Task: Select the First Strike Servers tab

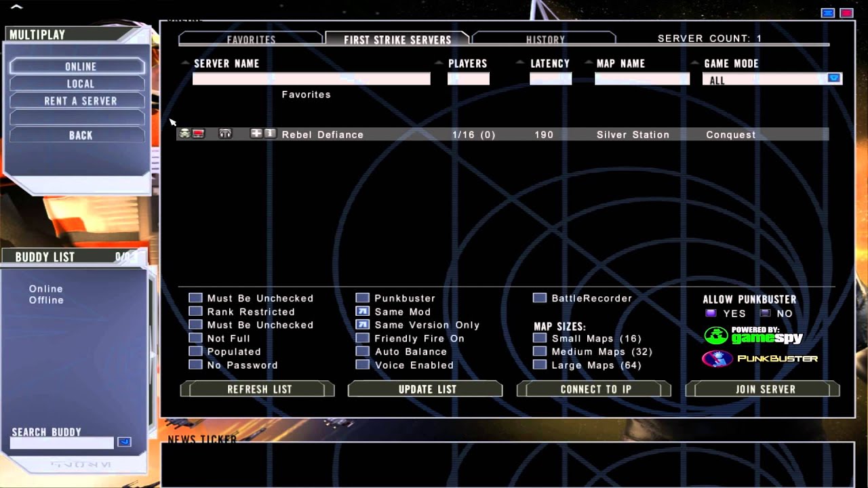Action: [397, 39]
